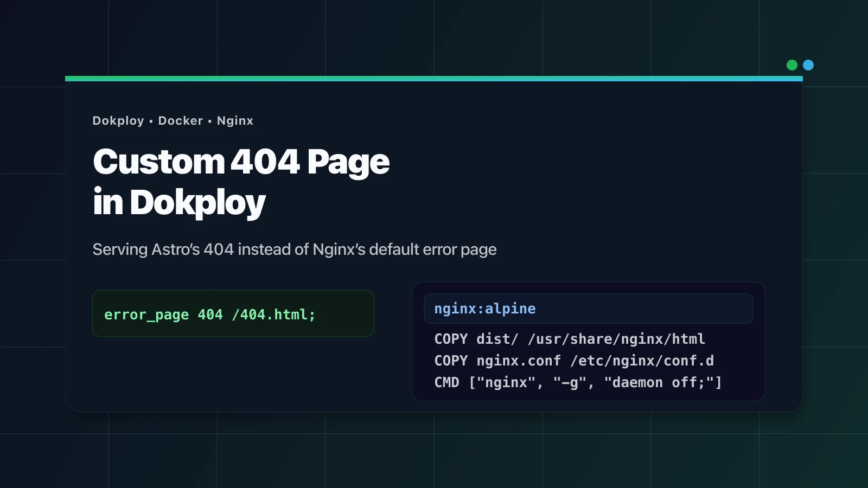Click the second bullet separator in breadcrumb

pyautogui.click(x=209, y=120)
